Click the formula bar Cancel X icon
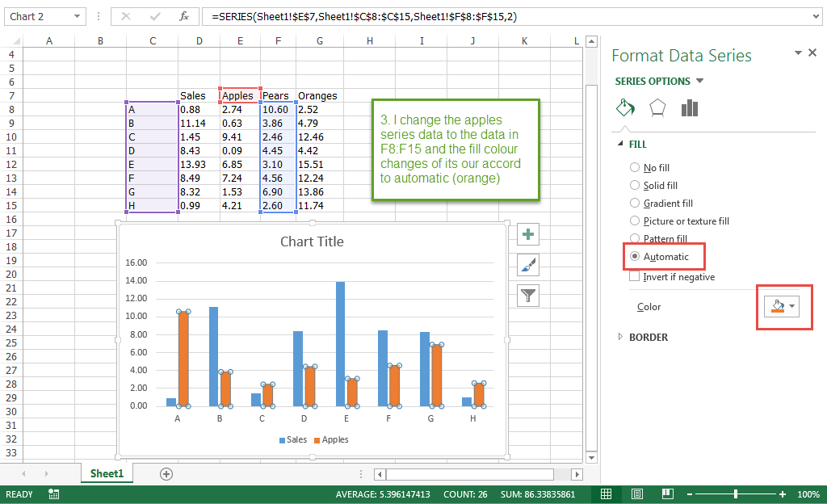The width and height of the screenshot is (827, 504). click(x=125, y=16)
